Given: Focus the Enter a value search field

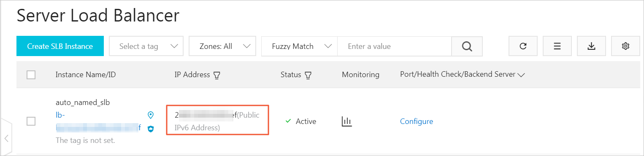Looking at the screenshot, I should click(x=395, y=46).
